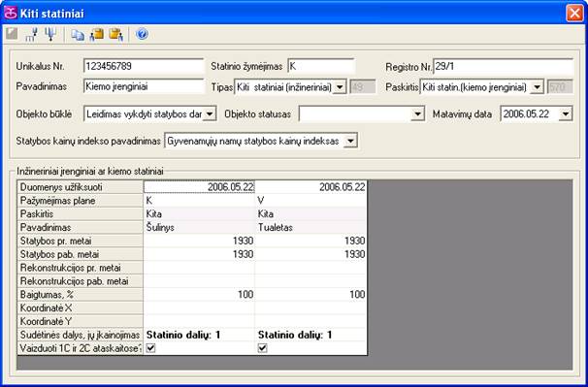Click the Kiti statiniai title bar app icon
The image size is (588, 387).
tap(11, 14)
